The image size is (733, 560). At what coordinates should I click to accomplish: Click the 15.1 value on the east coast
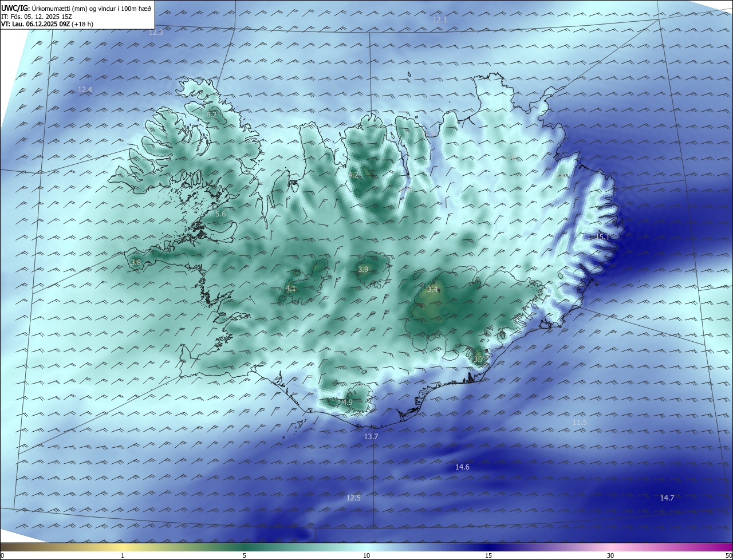(x=603, y=237)
